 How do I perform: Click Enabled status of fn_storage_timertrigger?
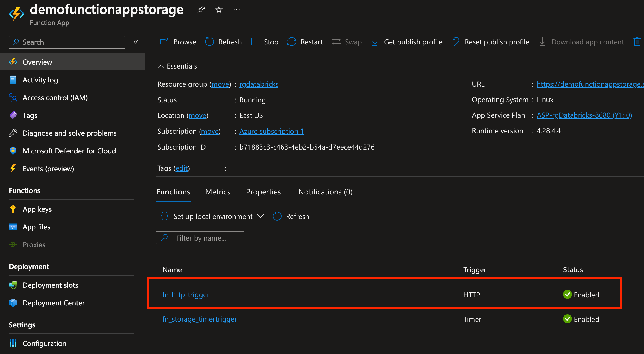(581, 319)
